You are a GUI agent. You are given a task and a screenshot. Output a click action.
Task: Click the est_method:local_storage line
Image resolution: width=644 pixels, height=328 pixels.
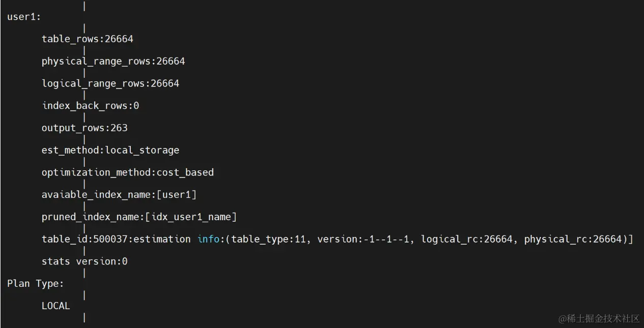(x=110, y=151)
